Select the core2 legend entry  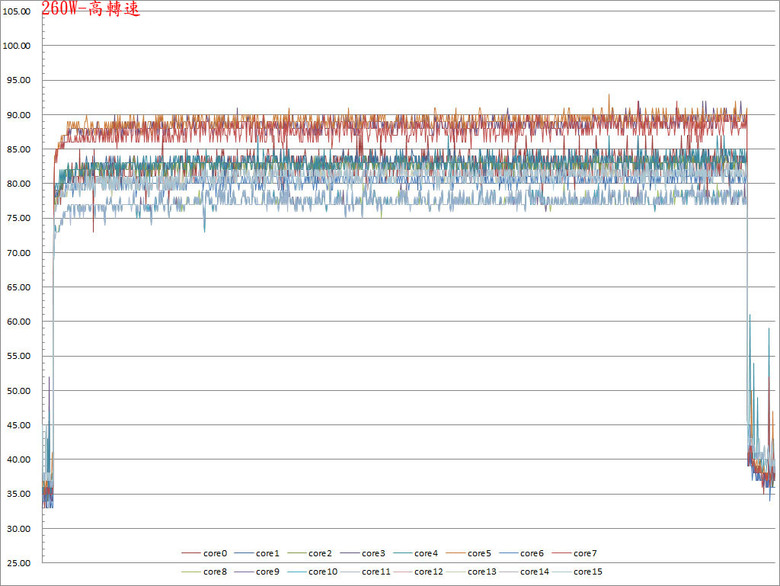tap(309, 553)
